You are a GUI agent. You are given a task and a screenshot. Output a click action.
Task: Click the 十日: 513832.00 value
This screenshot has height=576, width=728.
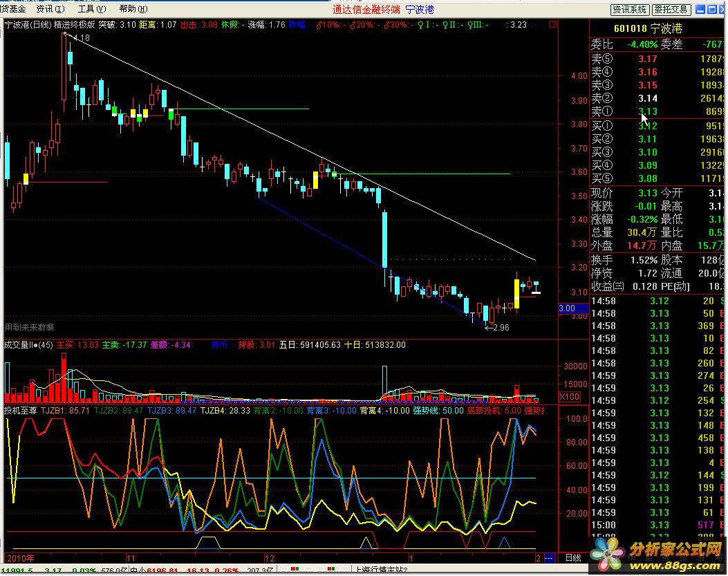pos(375,345)
